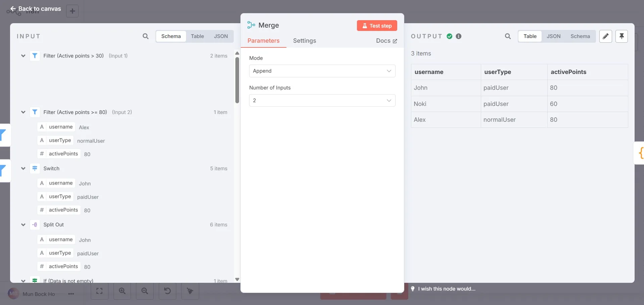Switch output view to JSON

click(554, 36)
